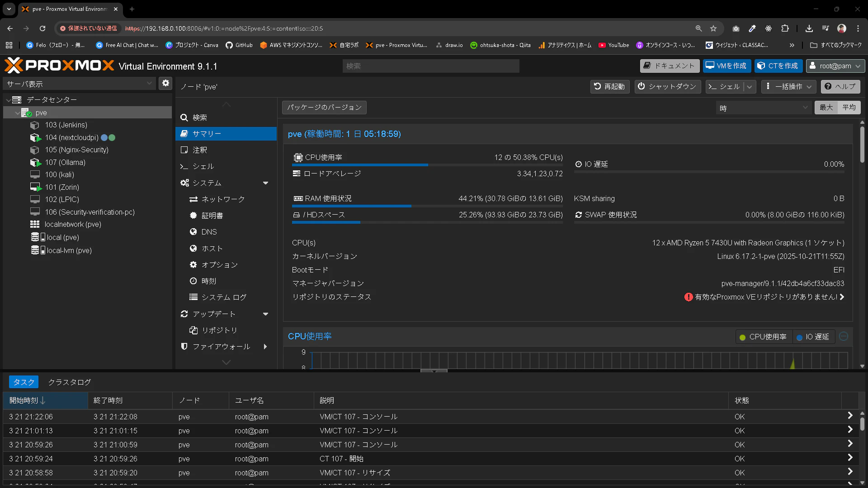Image resolution: width=868 pixels, height=488 pixels.
Task: Bookmark this page with the star icon
Action: coord(713,28)
